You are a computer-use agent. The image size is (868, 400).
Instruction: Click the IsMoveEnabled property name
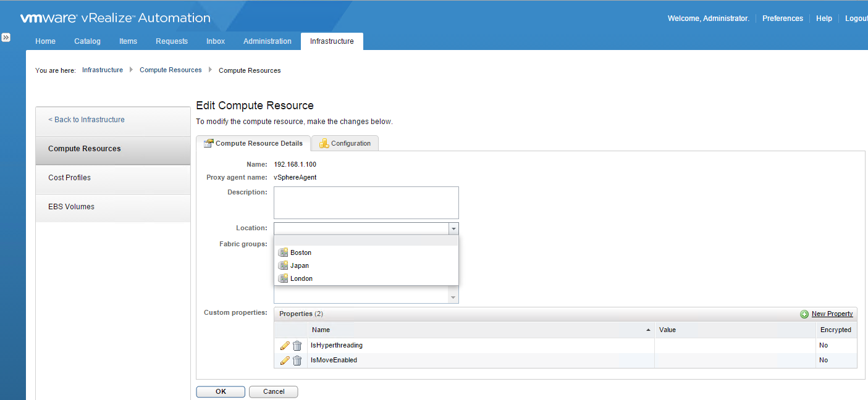[x=334, y=360]
